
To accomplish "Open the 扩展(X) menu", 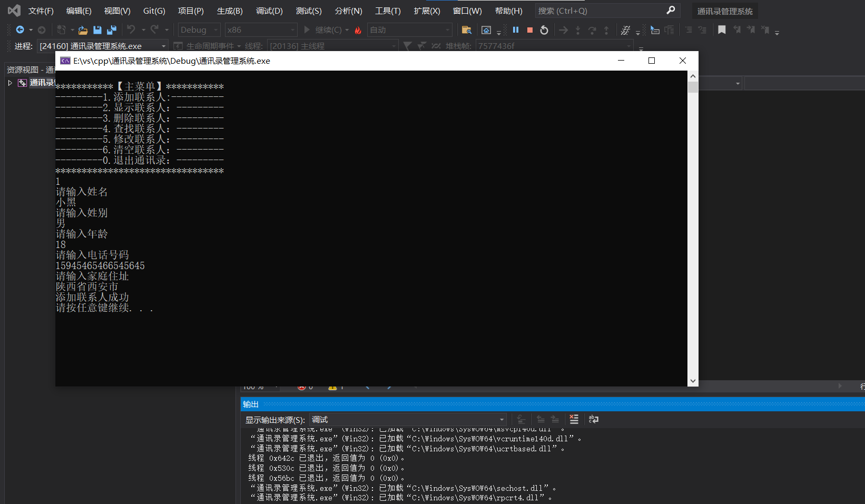I will pos(427,11).
